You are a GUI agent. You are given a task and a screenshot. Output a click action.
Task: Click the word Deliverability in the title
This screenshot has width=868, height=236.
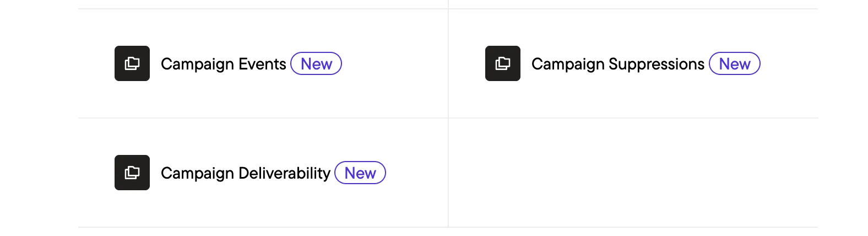coord(284,173)
